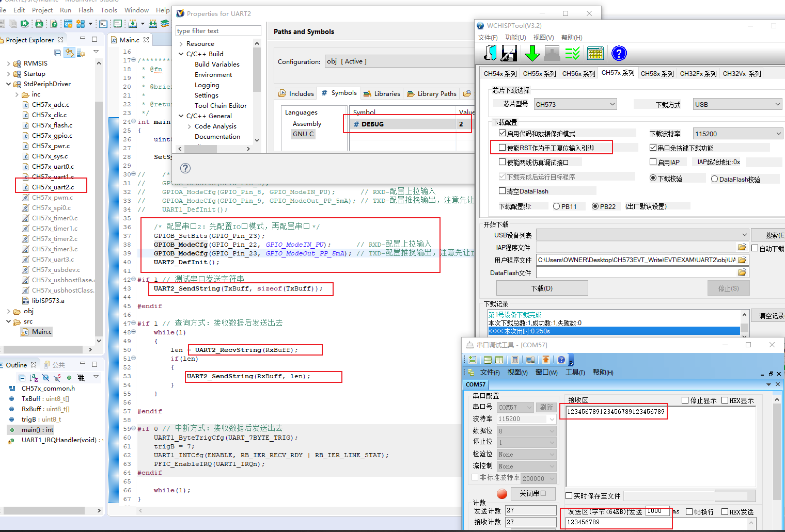Click the 刷新 button next to 串口号
Screen dimensions: 785x532
tap(546, 407)
